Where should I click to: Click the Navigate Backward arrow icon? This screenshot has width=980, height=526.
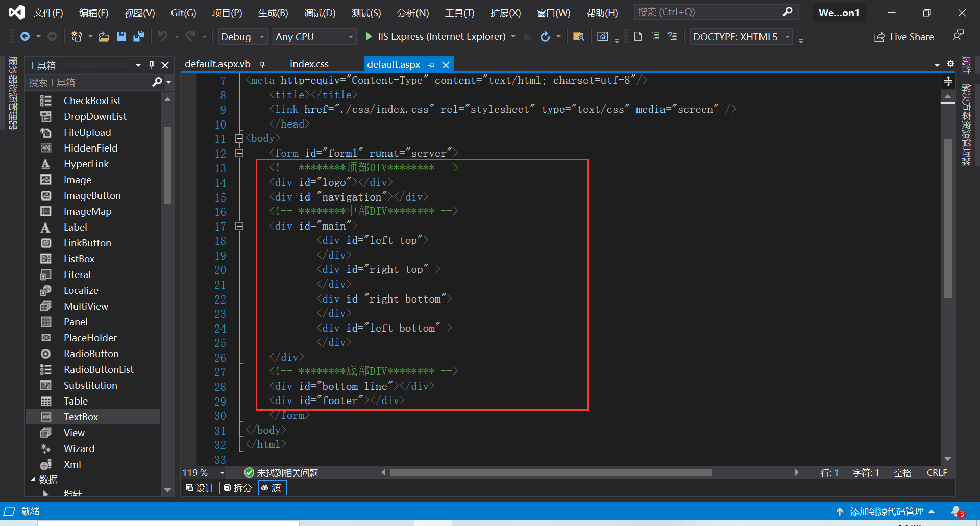(24, 36)
